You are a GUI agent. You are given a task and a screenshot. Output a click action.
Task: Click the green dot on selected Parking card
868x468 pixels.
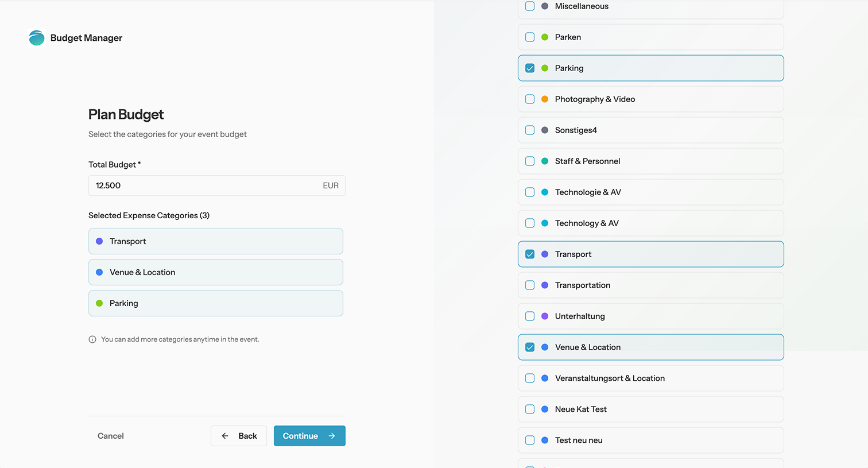pos(99,303)
